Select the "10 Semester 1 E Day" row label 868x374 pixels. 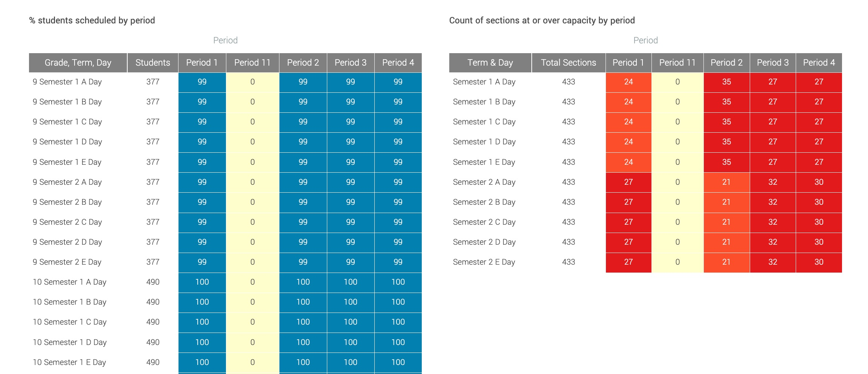[x=69, y=362]
